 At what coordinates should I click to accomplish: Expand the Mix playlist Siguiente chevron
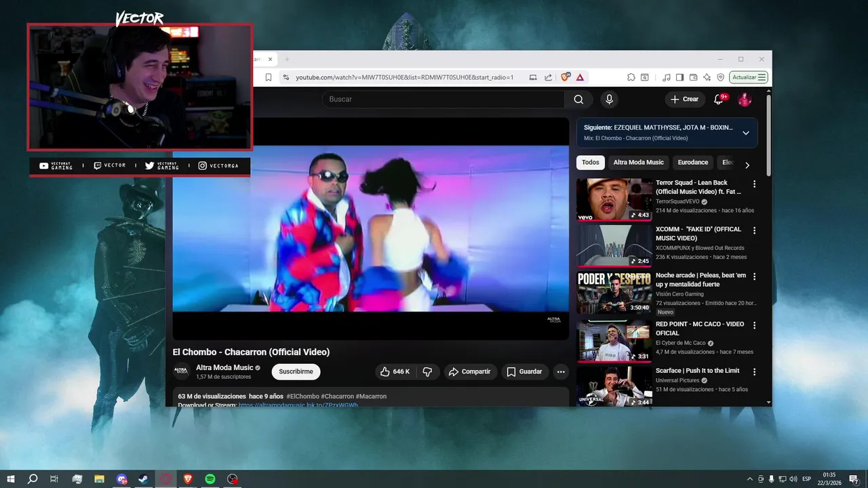click(745, 133)
